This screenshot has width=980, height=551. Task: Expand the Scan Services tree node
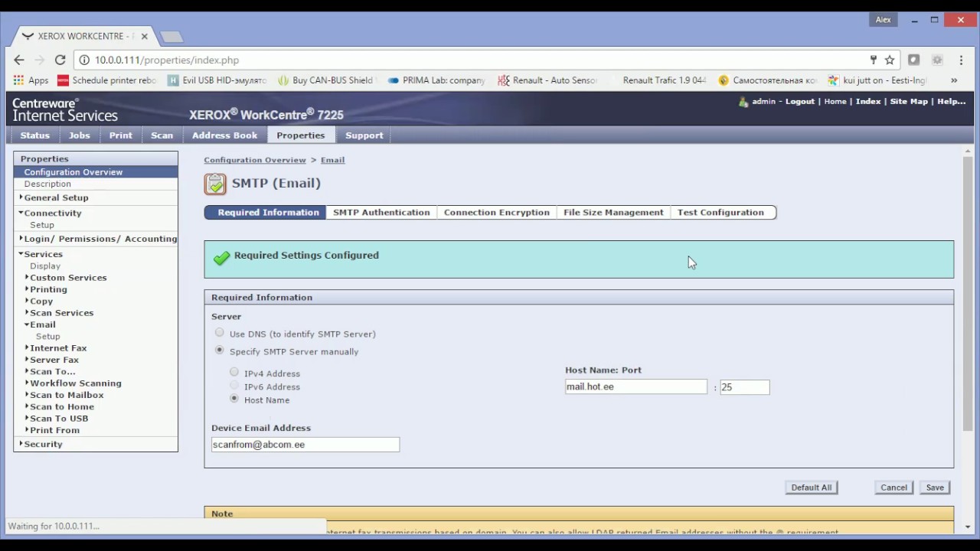coord(60,313)
